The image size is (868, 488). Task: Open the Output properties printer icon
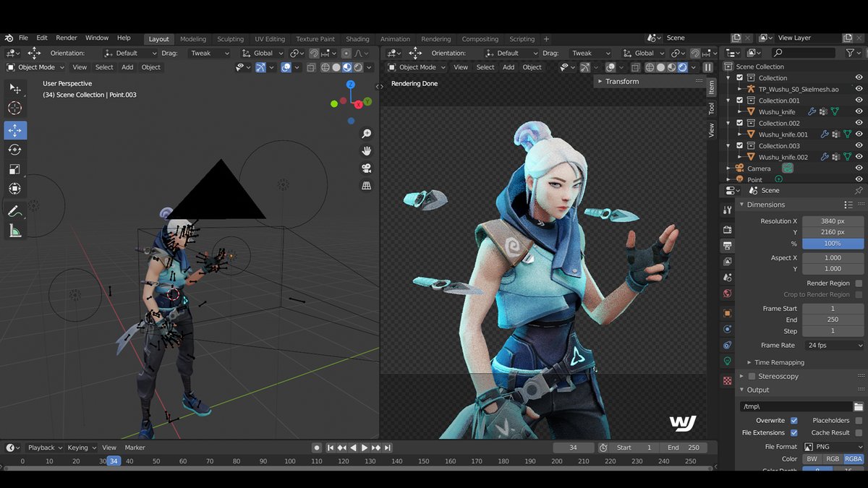[x=728, y=246]
